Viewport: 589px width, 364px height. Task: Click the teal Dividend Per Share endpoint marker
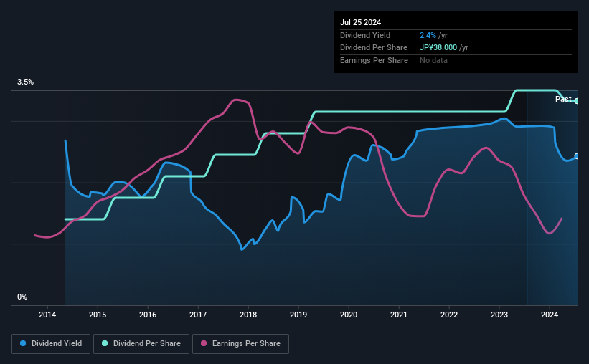(x=577, y=101)
